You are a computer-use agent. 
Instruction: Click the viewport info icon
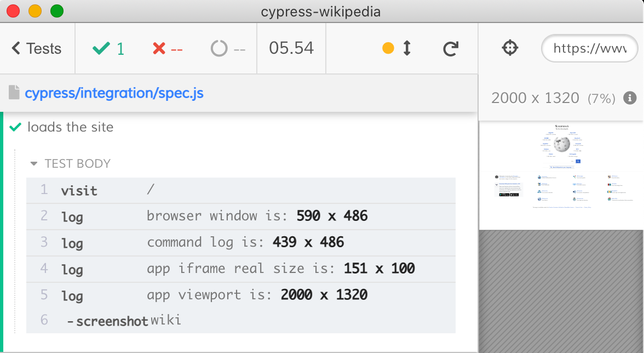(630, 98)
